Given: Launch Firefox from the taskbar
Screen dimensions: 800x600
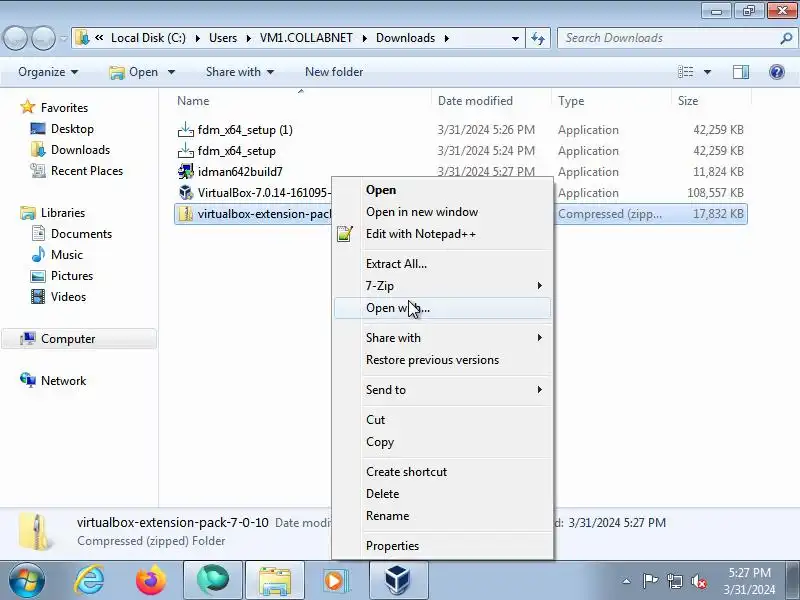Looking at the screenshot, I should [151, 580].
